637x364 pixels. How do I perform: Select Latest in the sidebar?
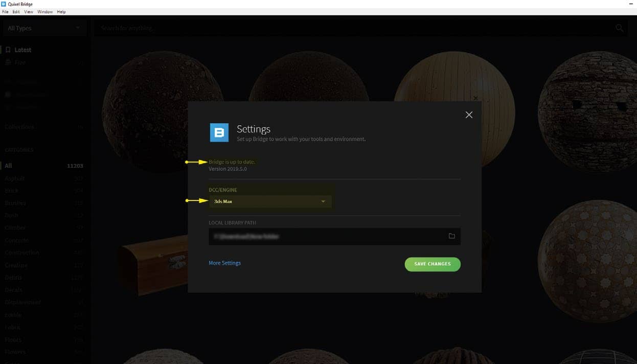point(22,50)
